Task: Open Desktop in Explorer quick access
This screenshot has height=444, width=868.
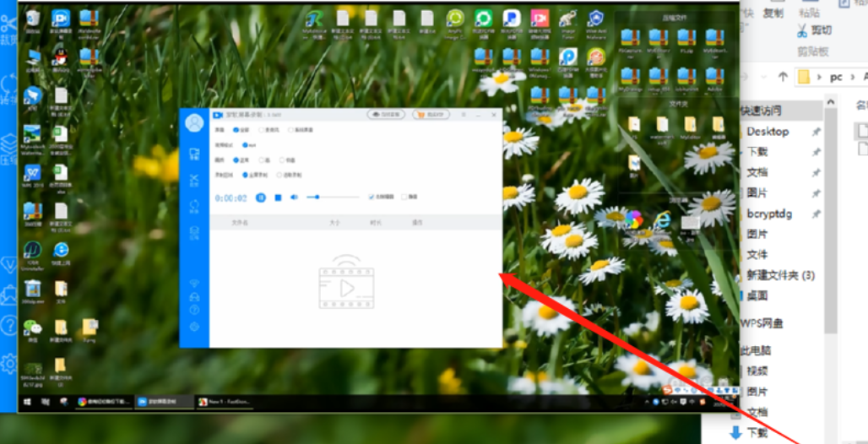Action: tap(768, 132)
